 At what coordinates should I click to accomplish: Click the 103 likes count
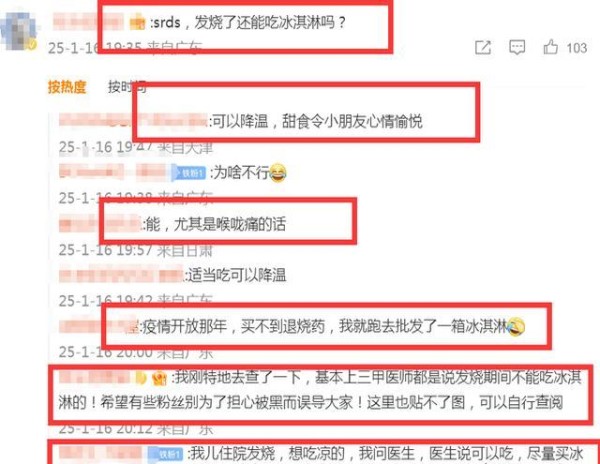click(x=577, y=48)
